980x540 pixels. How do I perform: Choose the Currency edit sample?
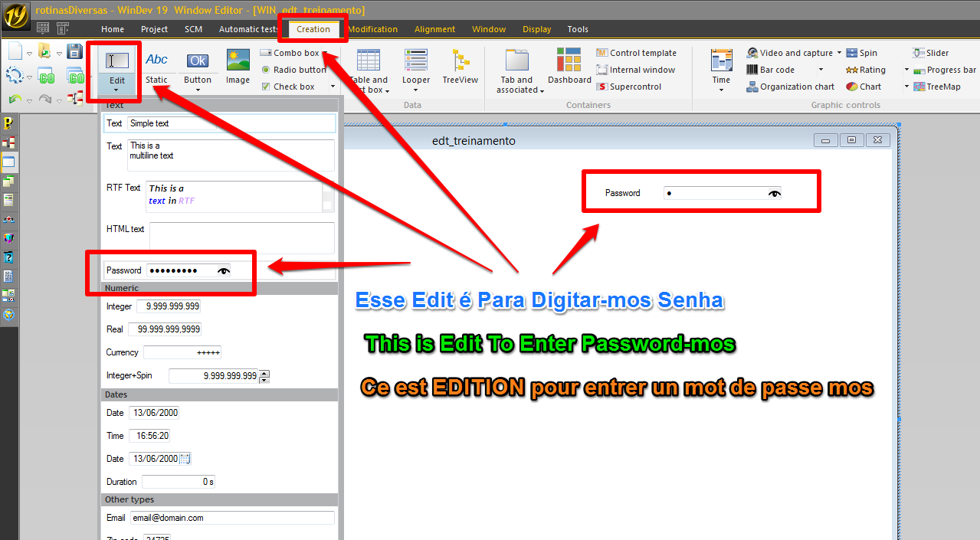(164, 352)
